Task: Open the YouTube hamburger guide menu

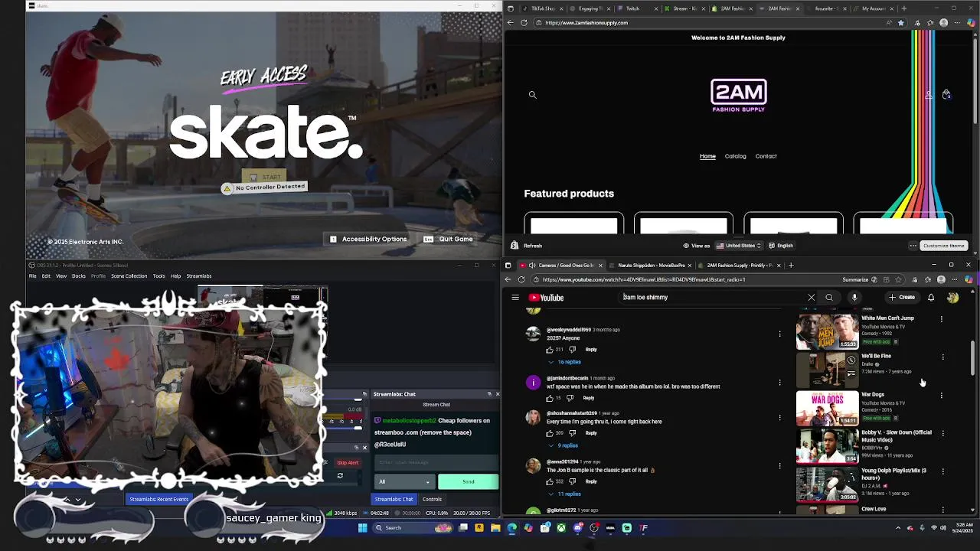Action: (515, 298)
